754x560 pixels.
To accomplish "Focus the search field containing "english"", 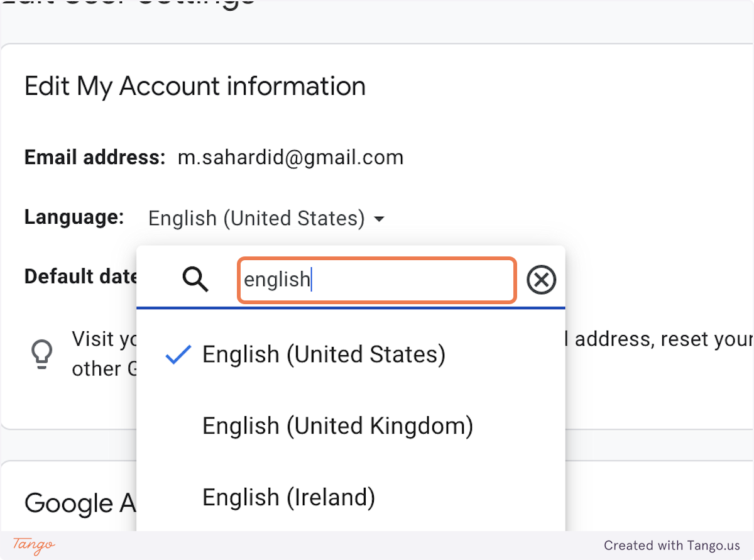I will [x=377, y=280].
